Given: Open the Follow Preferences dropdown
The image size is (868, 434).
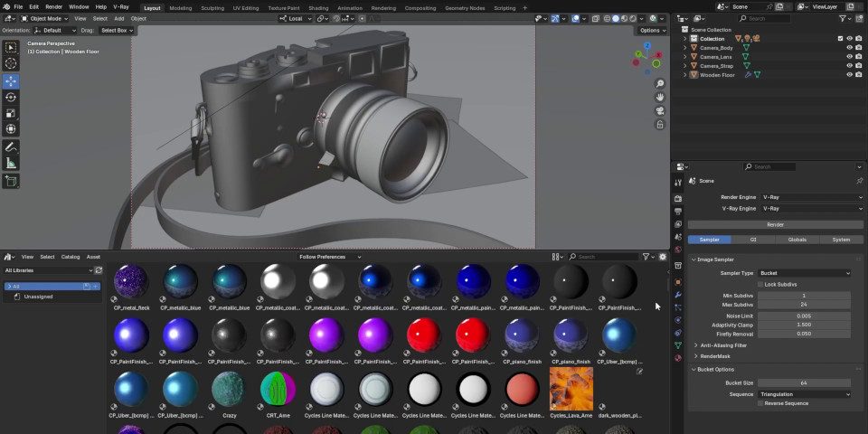Looking at the screenshot, I should [x=329, y=257].
